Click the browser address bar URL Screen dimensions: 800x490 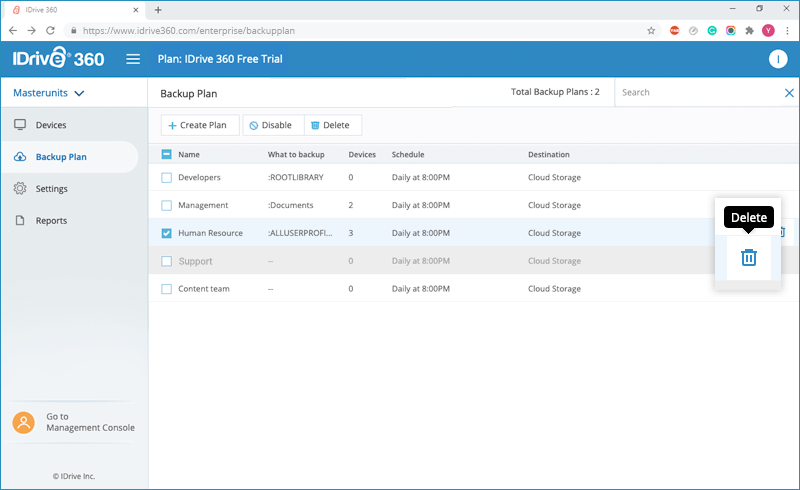[189, 31]
